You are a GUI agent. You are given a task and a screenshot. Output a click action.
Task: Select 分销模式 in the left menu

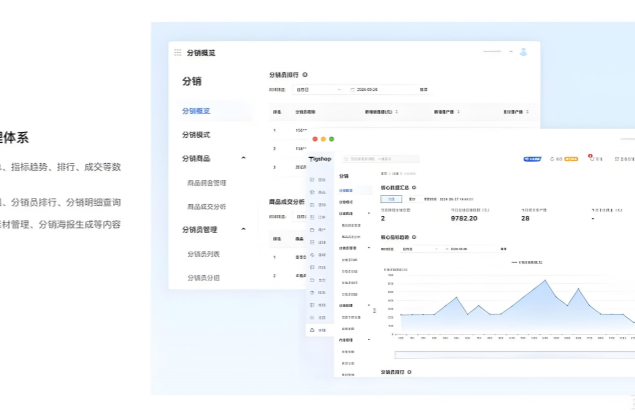196,134
